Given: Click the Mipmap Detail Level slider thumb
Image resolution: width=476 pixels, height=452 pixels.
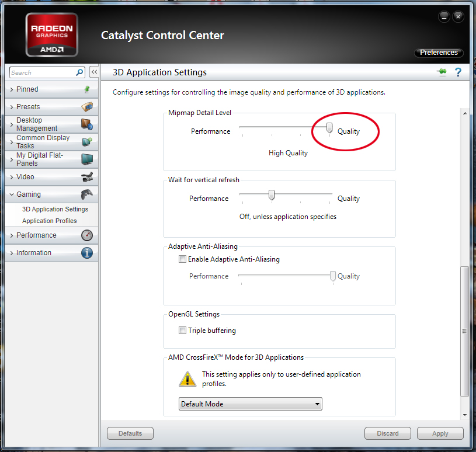Looking at the screenshot, I should pyautogui.click(x=329, y=128).
